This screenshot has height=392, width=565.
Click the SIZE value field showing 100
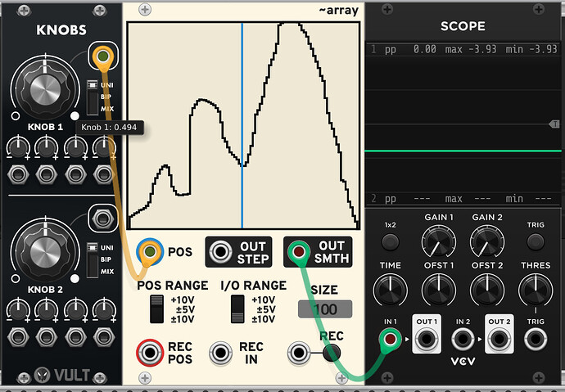(x=324, y=309)
